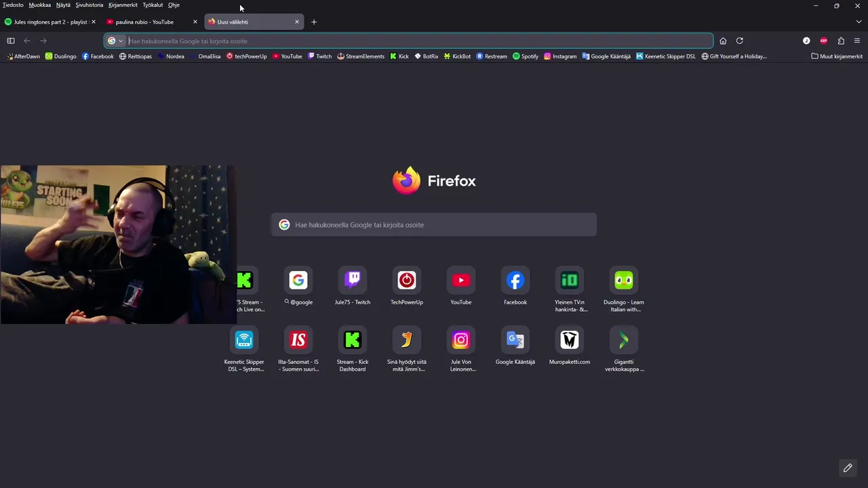Open a new tab with plus button
This screenshot has height=488, width=868.
point(314,22)
